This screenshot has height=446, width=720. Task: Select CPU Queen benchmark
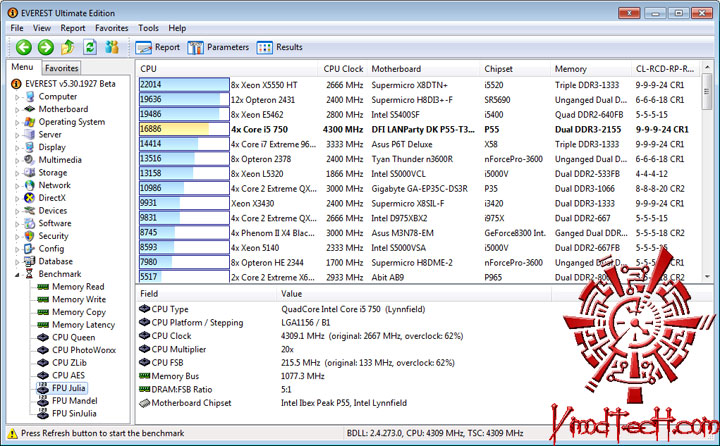click(73, 337)
